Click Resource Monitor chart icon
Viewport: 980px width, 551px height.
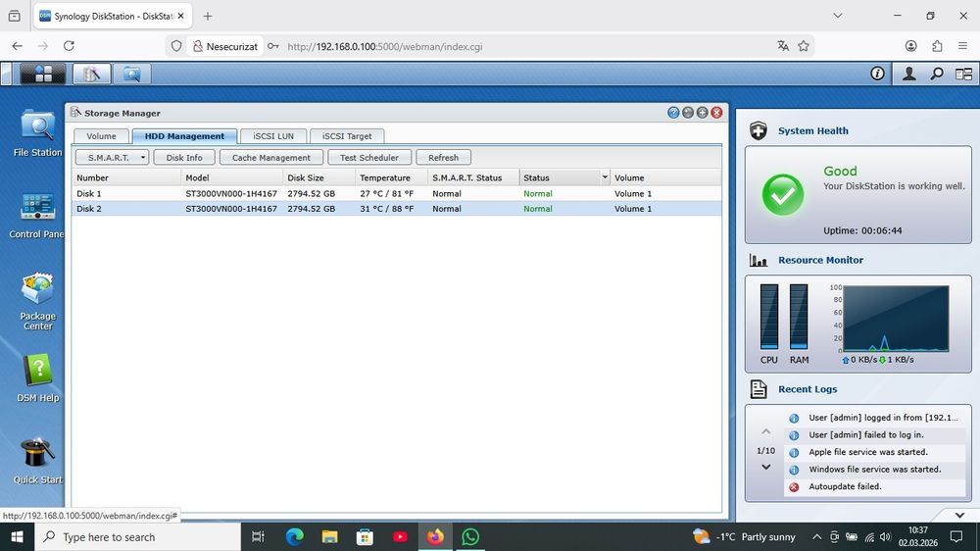pos(759,260)
